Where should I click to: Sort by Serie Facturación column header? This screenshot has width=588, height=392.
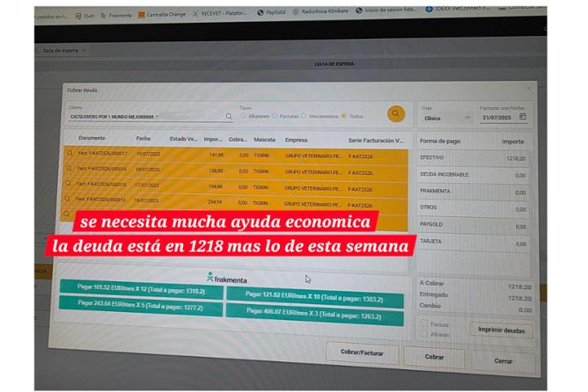click(376, 140)
